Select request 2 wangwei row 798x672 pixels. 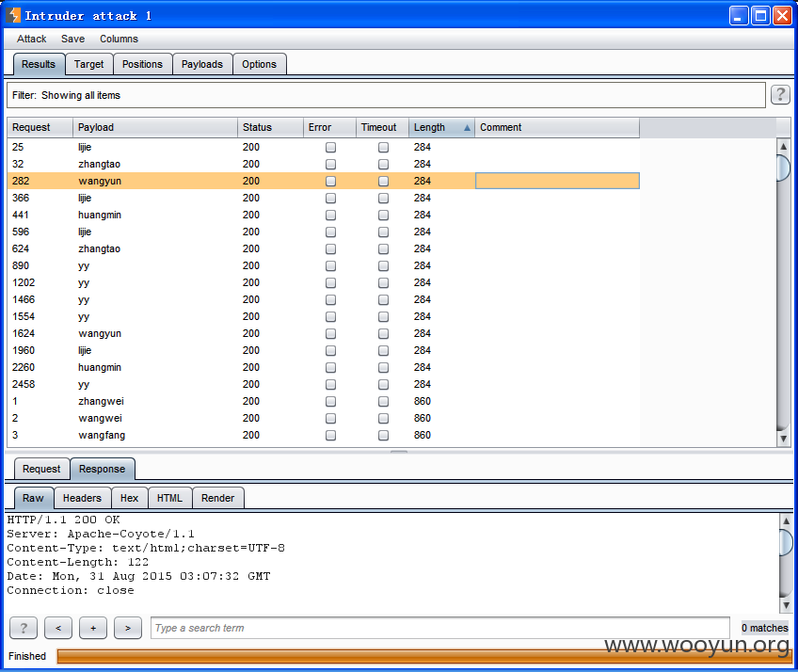click(323, 419)
